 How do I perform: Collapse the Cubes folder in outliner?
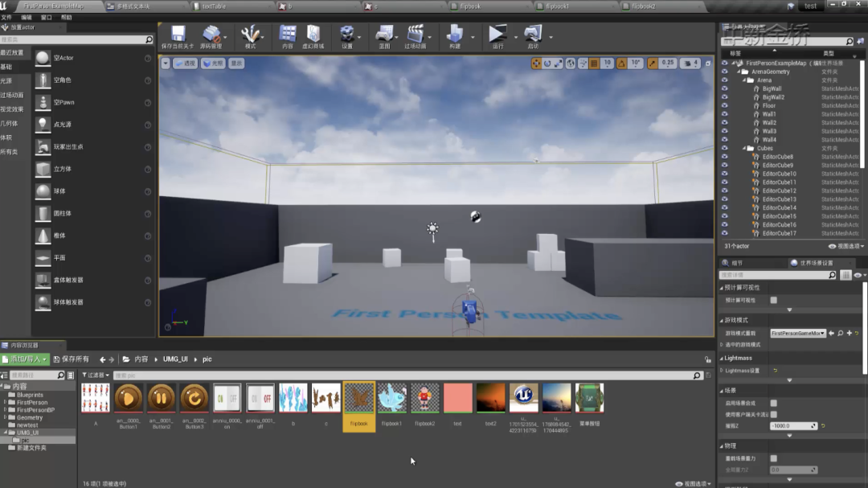[744, 149]
